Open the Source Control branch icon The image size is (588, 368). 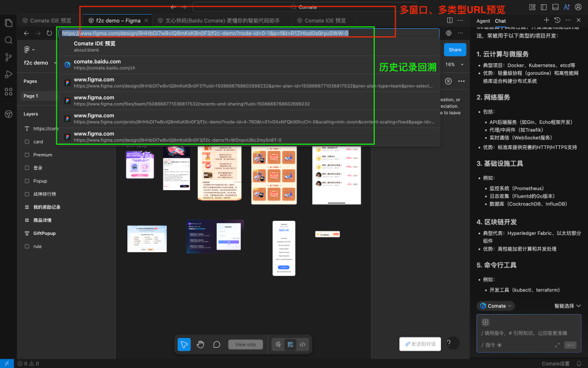tap(8, 57)
